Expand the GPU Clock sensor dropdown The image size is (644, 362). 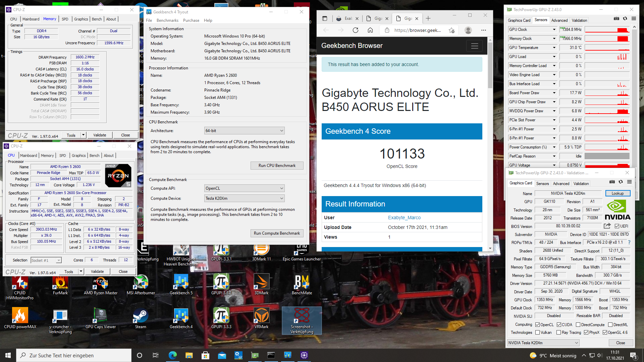click(x=554, y=29)
